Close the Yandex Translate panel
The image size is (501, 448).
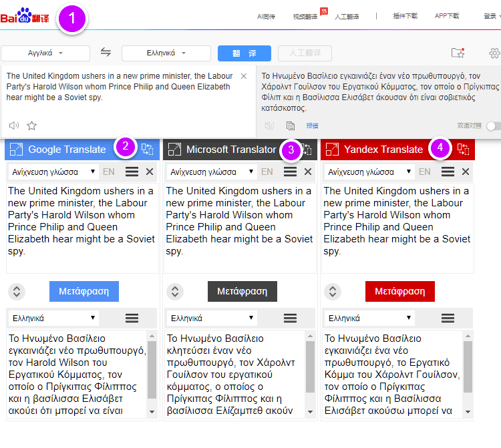(x=466, y=172)
